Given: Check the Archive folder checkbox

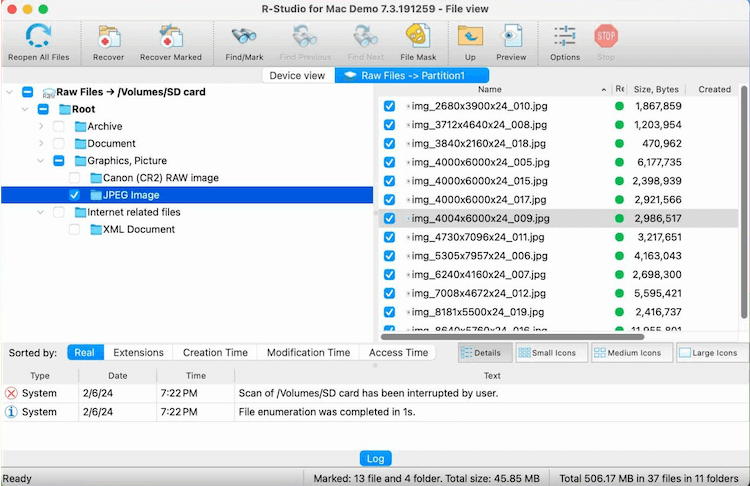Looking at the screenshot, I should [59, 127].
